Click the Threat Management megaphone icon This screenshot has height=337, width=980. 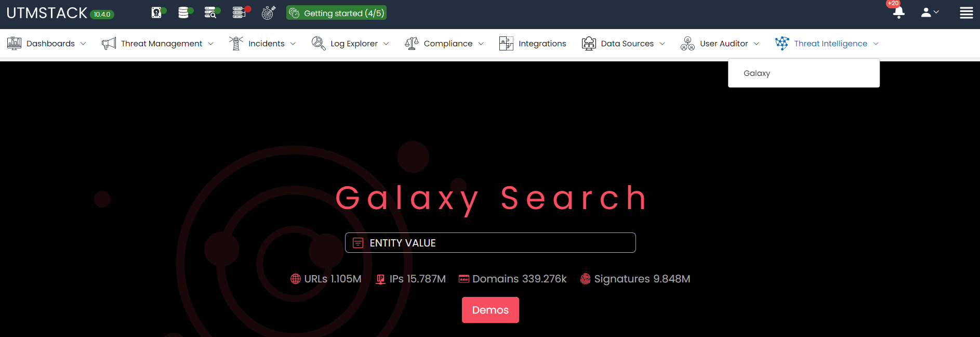coord(109,43)
